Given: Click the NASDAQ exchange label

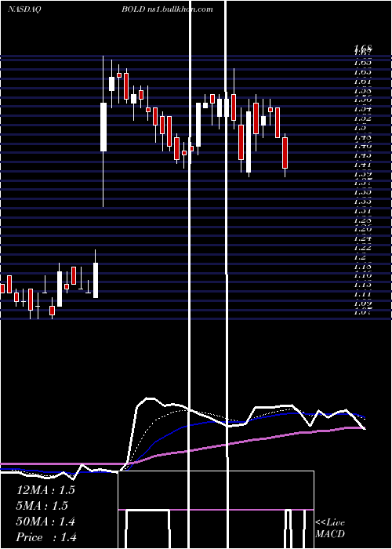Looking at the screenshot, I should pyautogui.click(x=24, y=9).
